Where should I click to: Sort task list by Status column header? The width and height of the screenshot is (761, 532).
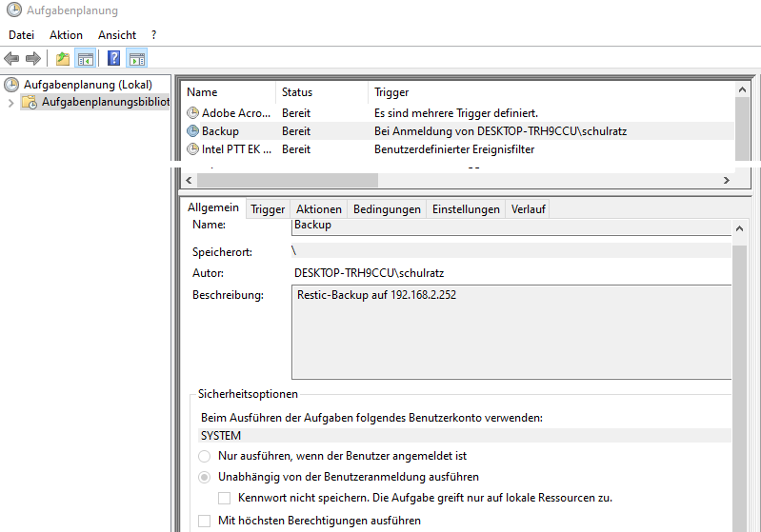click(x=297, y=92)
